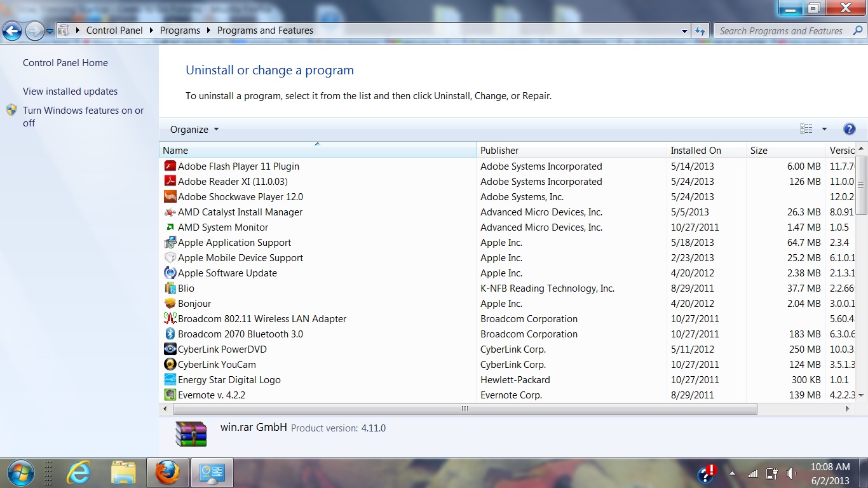
Task: Click the Evernote v. 4.2.2 icon
Action: (x=170, y=395)
